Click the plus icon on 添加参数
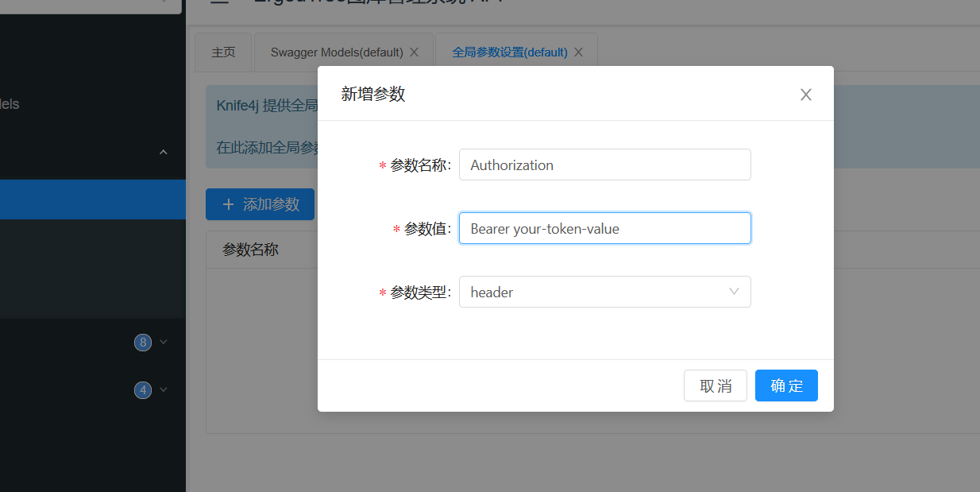The height and width of the screenshot is (492, 980). (x=229, y=204)
